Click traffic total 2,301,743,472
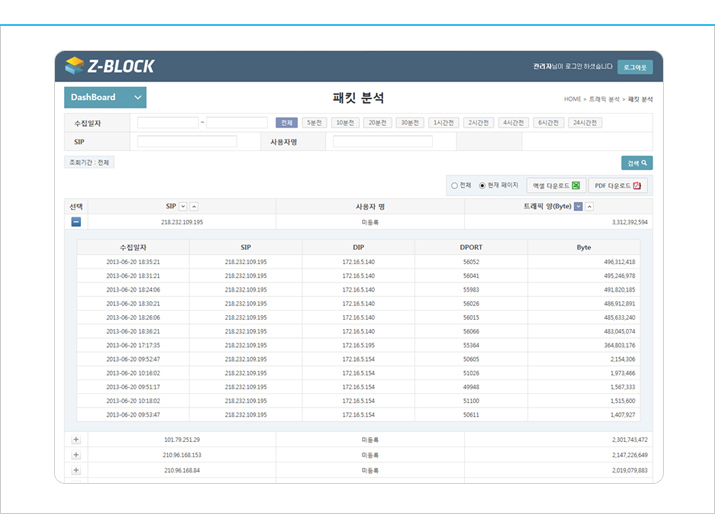715x514 pixels. pyautogui.click(x=630, y=440)
